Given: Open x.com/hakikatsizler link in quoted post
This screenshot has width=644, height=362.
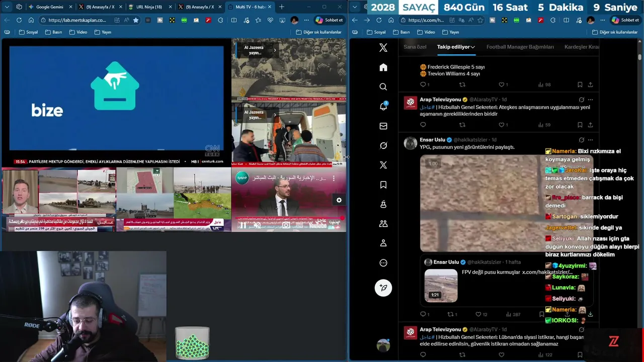Looking at the screenshot, I should point(547,272).
